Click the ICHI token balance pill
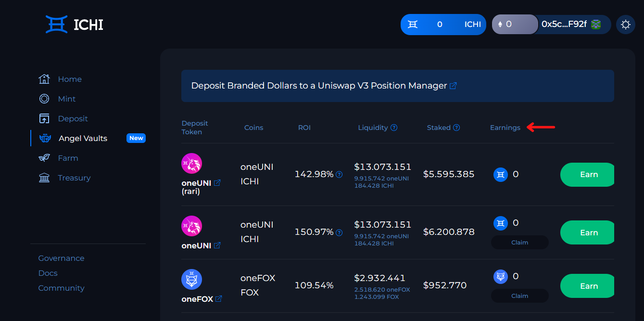Screen dimensions: 644x321 click(x=444, y=25)
